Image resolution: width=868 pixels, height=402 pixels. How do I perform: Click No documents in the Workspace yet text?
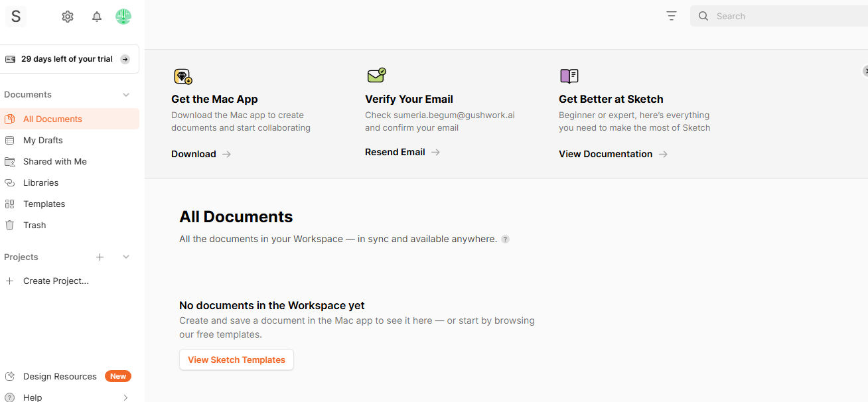tap(272, 306)
